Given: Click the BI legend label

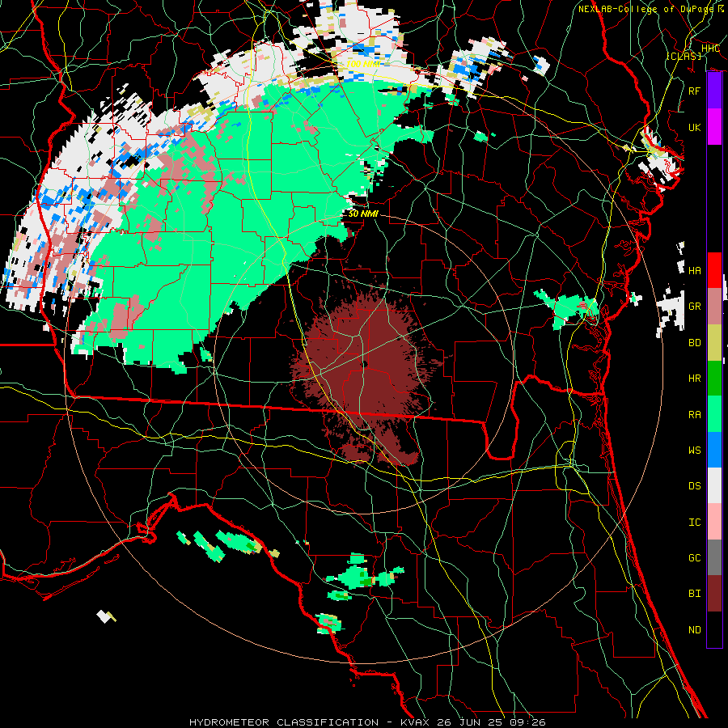Looking at the screenshot, I should 695,594.
